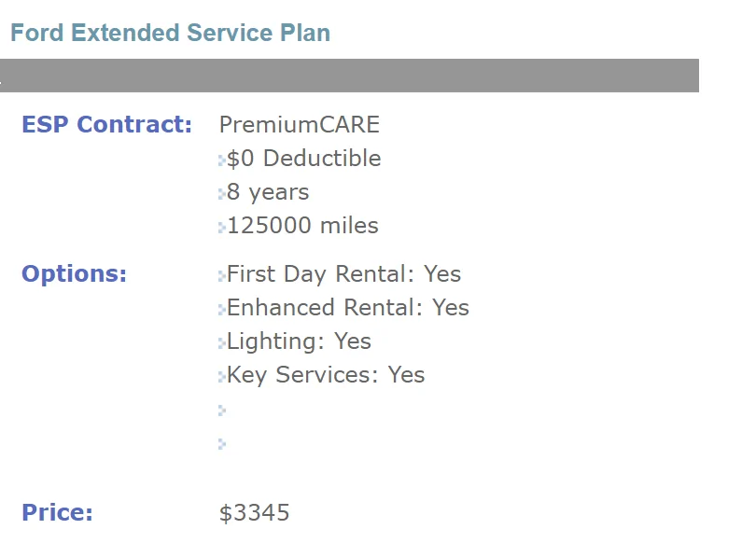The image size is (756, 557).
Task: Click the Ford Extended Service Plan heading
Action: click(170, 33)
